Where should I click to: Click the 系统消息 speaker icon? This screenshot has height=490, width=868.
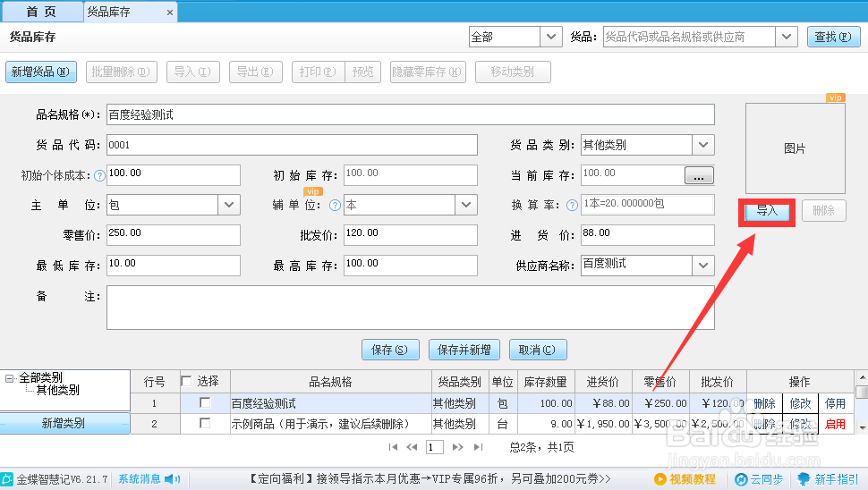(173, 479)
